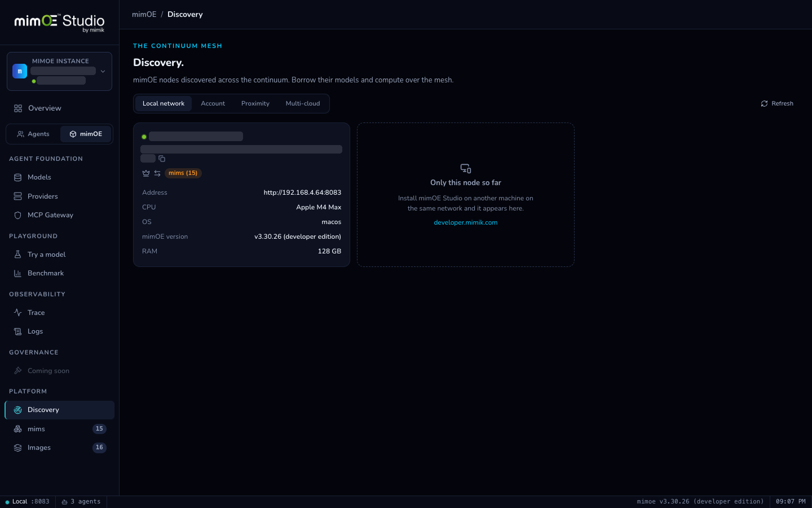The image size is (812, 508).
Task: Copy the node ID with the copy icon
Action: pyautogui.click(x=162, y=159)
